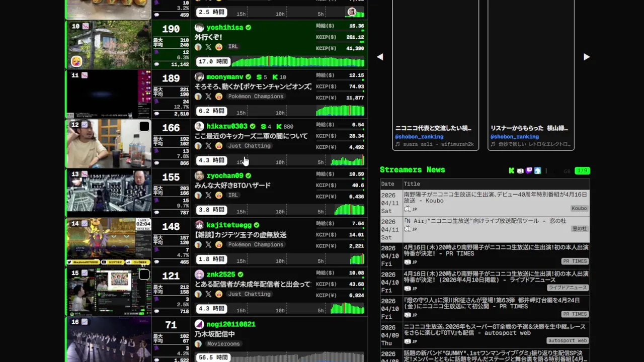Viewport: 644px width, 362px height.
Task: Open the yoshihisa channel name link
Action: pyautogui.click(x=225, y=27)
